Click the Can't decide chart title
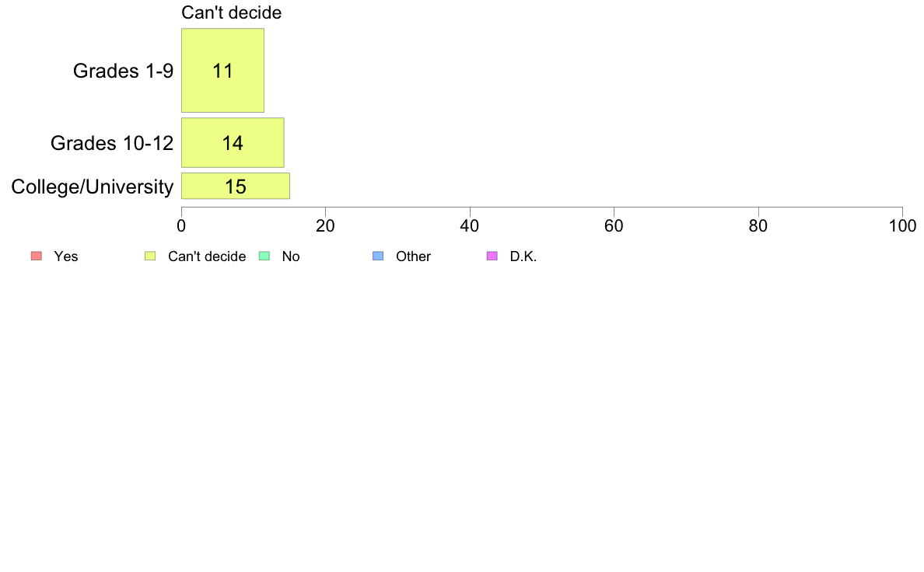Screen dimensions: 924x572 (231, 12)
